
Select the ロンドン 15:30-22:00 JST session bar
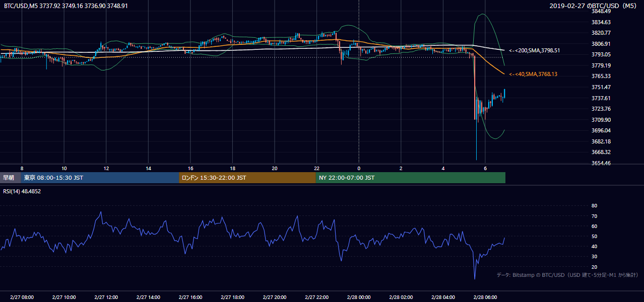[247, 178]
